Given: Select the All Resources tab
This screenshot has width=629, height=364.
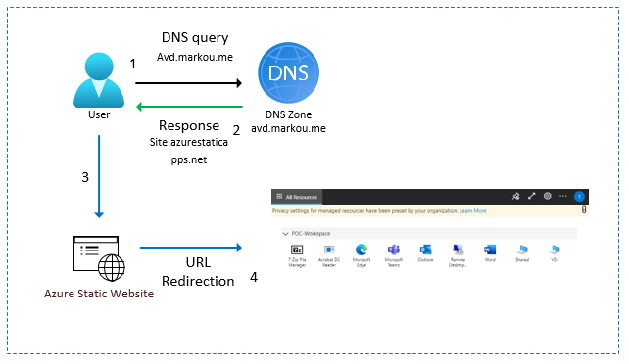Looking at the screenshot, I should pyautogui.click(x=297, y=197).
